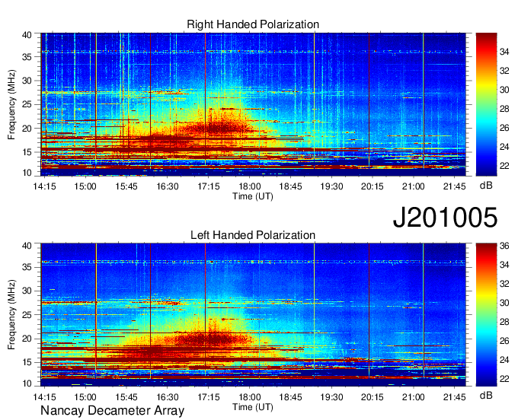The height and width of the screenshot is (420, 518).
Task: Click the "18:00" time tick on the bottom plot
Action: coord(249,397)
